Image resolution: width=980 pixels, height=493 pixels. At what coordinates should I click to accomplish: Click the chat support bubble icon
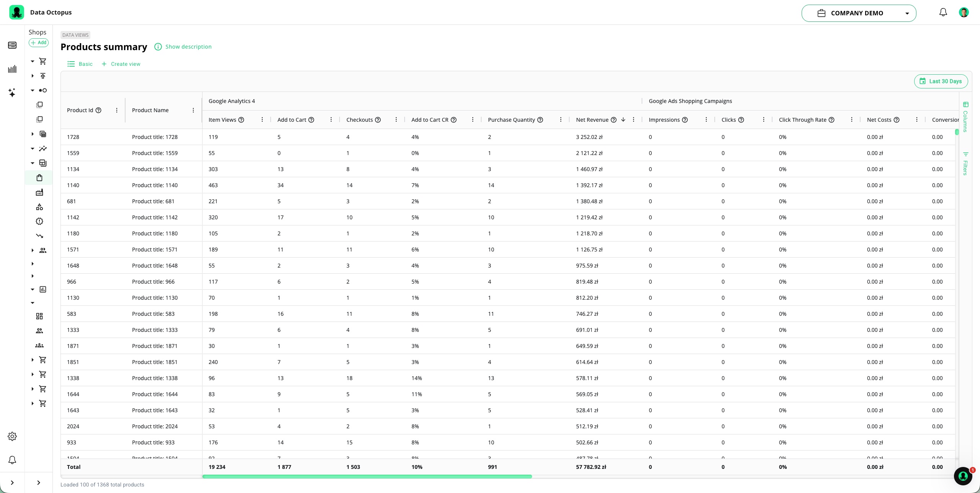[x=963, y=476]
